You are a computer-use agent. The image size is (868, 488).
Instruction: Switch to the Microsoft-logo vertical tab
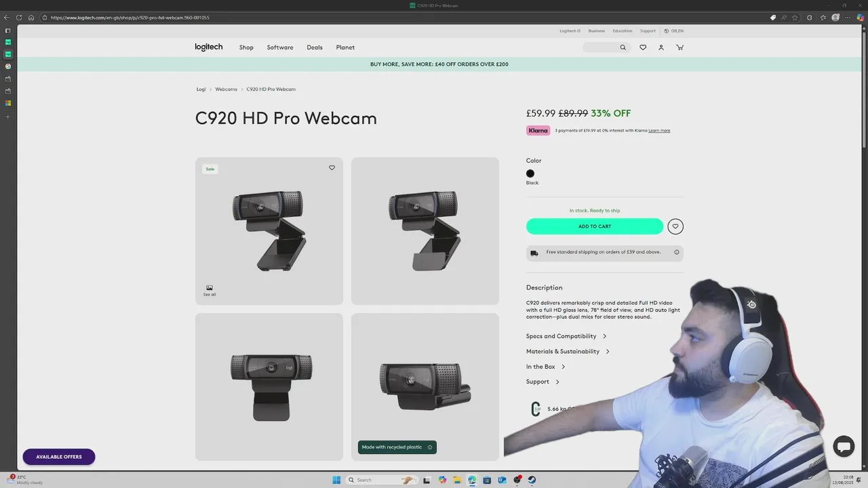coord(8,103)
